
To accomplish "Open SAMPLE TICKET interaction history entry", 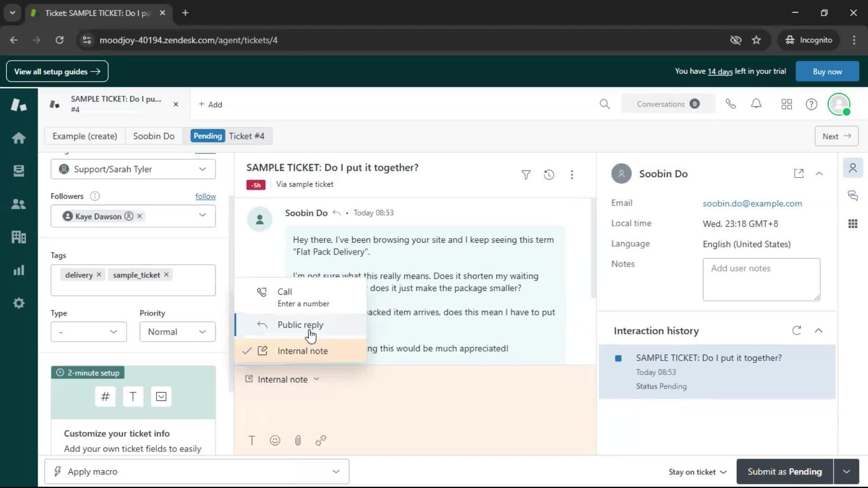I will [x=717, y=372].
